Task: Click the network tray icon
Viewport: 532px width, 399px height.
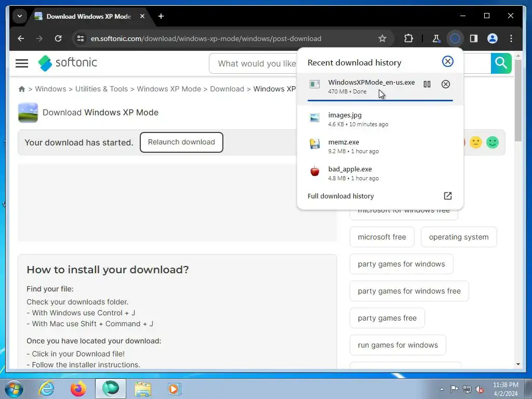Action: click(467, 389)
